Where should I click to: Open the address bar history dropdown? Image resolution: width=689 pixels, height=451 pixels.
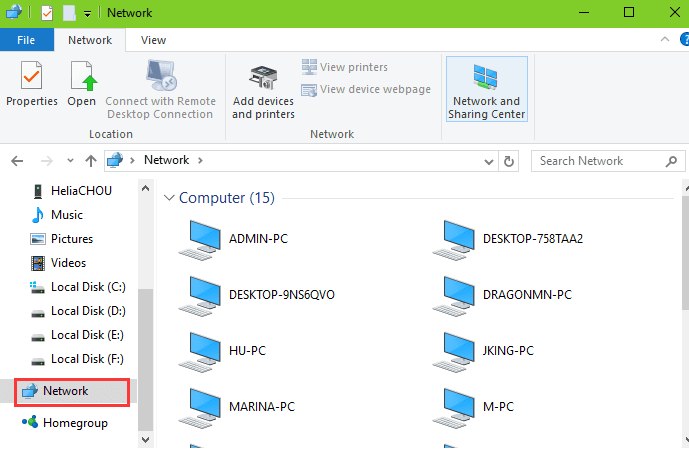(x=488, y=161)
